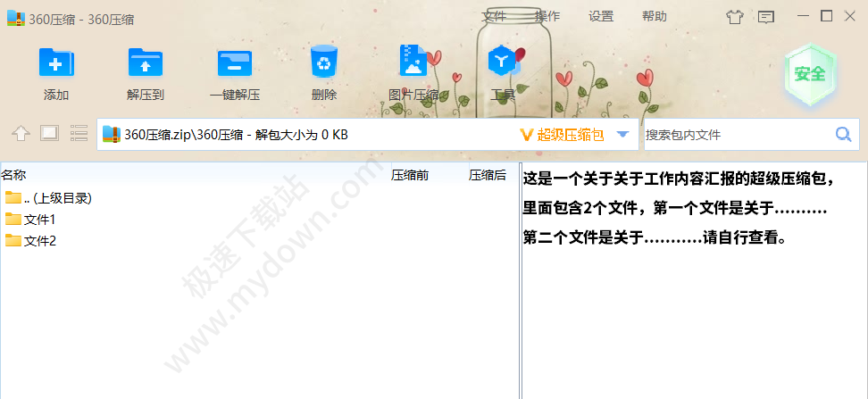Sort by the 压缩后 column header

[488, 176]
